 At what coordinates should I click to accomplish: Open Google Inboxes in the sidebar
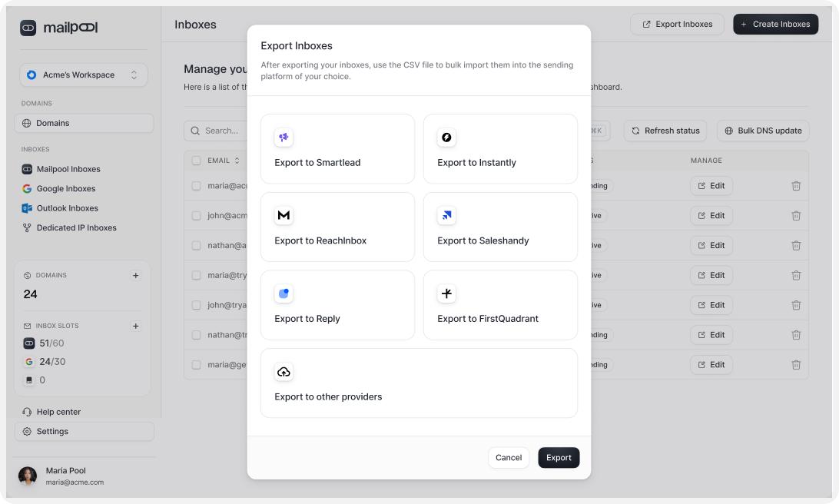[66, 189]
